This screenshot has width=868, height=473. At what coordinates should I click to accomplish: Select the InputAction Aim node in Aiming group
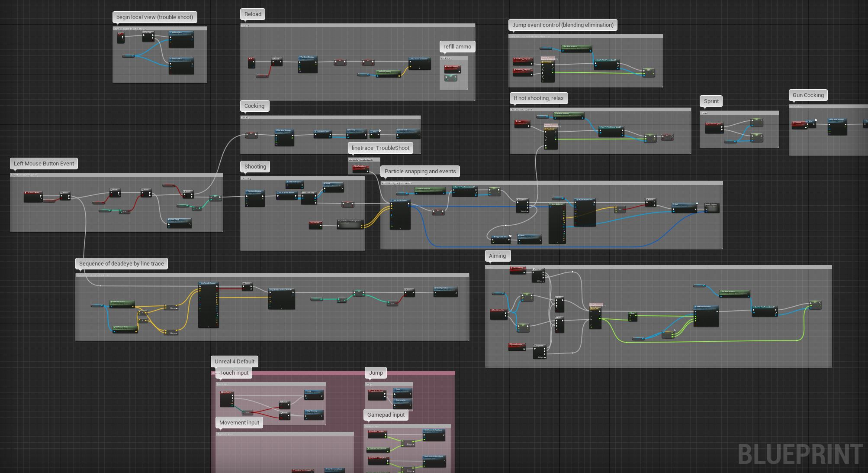[499, 314]
